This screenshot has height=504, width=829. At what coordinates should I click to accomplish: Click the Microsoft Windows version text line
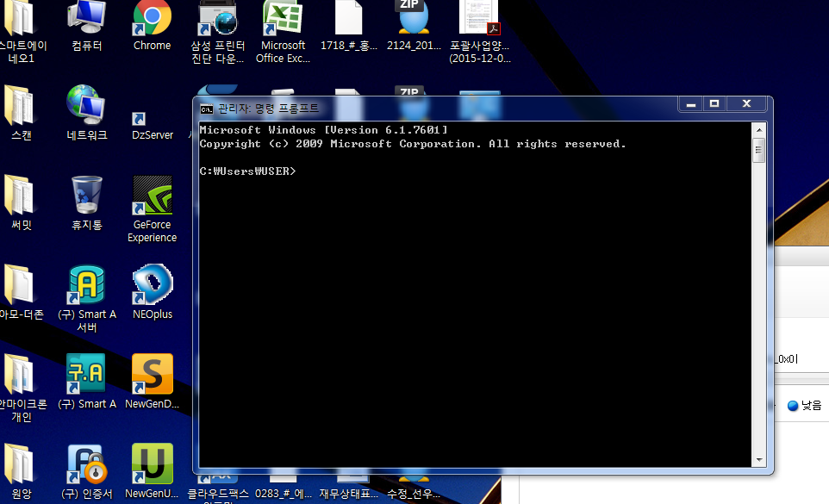[x=323, y=130]
